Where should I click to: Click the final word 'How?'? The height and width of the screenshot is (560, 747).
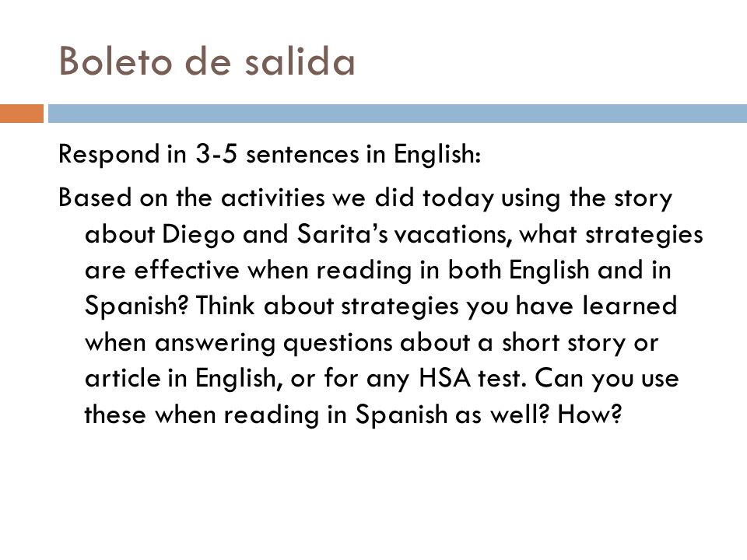click(x=590, y=414)
